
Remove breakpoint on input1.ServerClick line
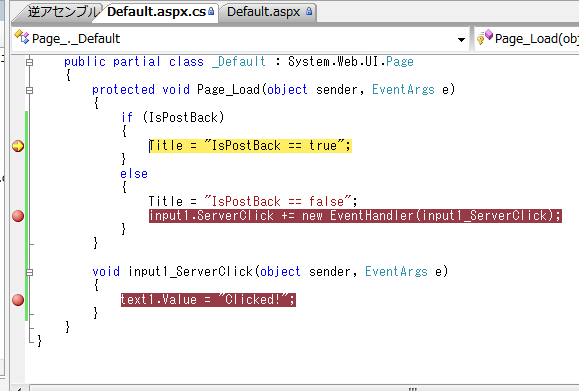pyautogui.click(x=18, y=216)
